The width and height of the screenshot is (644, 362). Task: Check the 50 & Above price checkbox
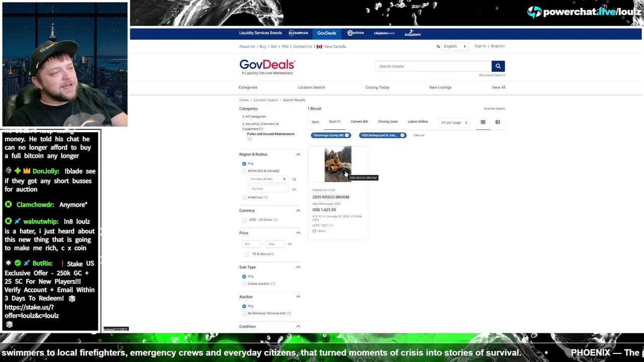point(247,254)
